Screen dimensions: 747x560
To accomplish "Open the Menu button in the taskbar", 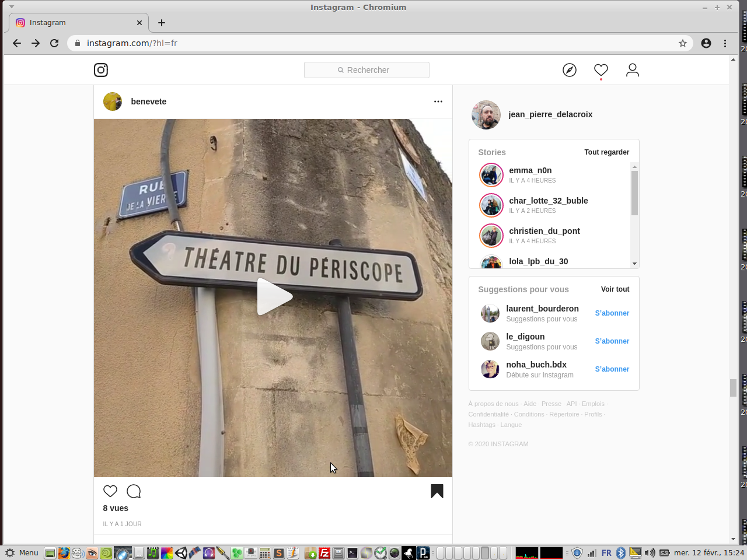I will click(x=22, y=553).
